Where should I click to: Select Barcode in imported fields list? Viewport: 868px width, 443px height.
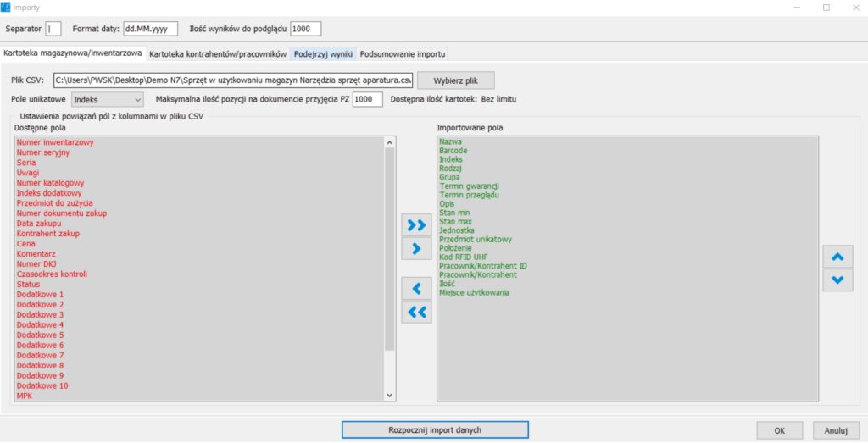coord(453,151)
